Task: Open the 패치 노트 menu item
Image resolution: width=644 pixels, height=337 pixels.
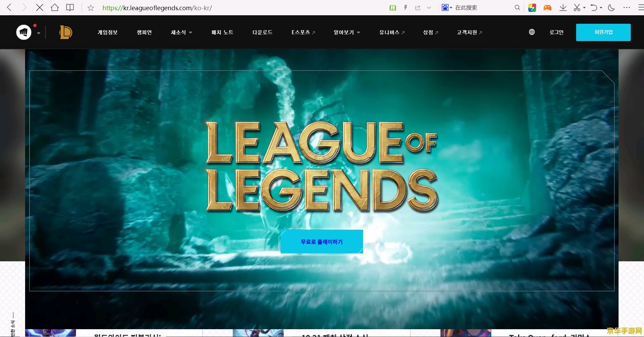Action: coord(222,32)
